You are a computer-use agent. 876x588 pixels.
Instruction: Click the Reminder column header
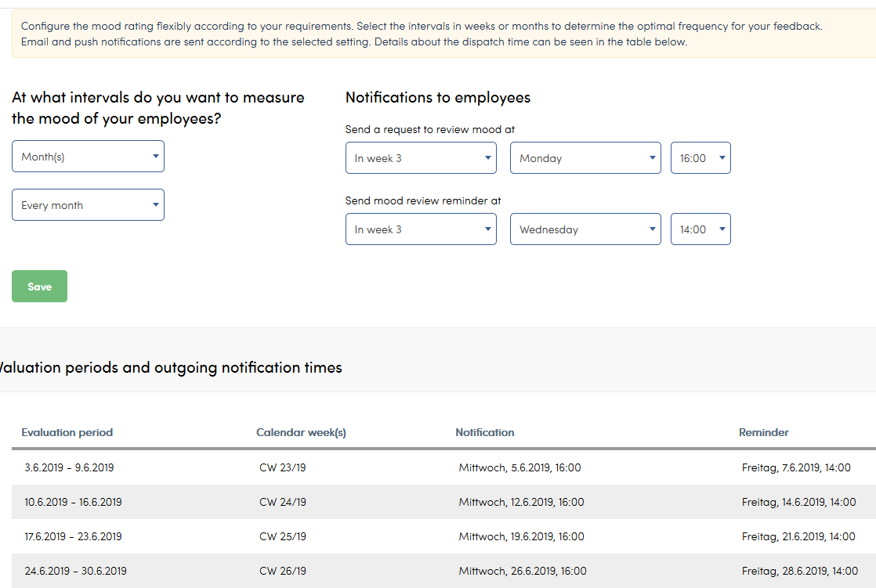[x=764, y=432]
